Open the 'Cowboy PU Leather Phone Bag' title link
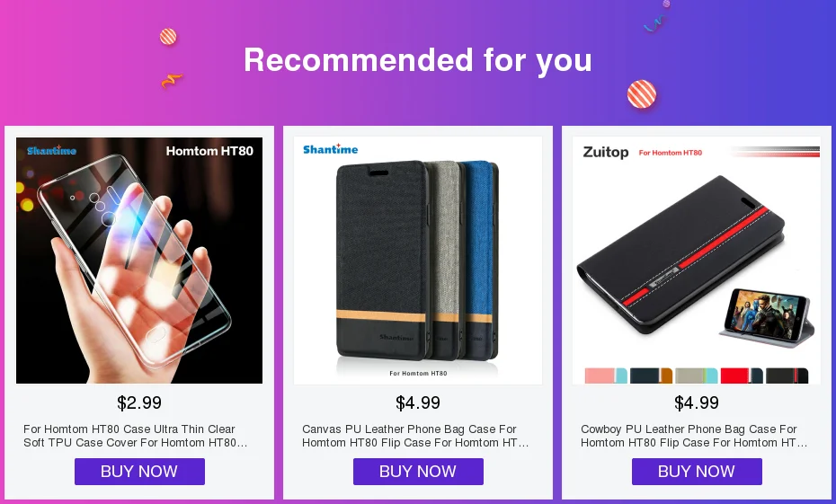The image size is (836, 504). coord(694,436)
